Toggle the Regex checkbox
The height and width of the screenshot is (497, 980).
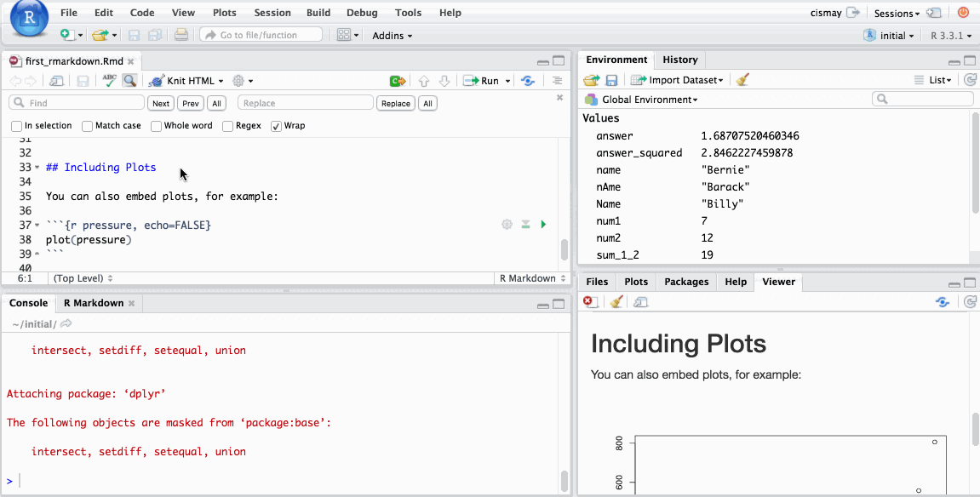tap(228, 126)
